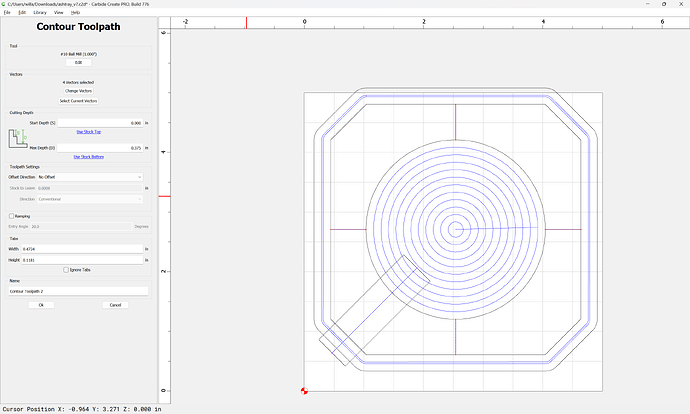Click the Max Depth input field
The width and height of the screenshot is (690, 414).
point(100,148)
